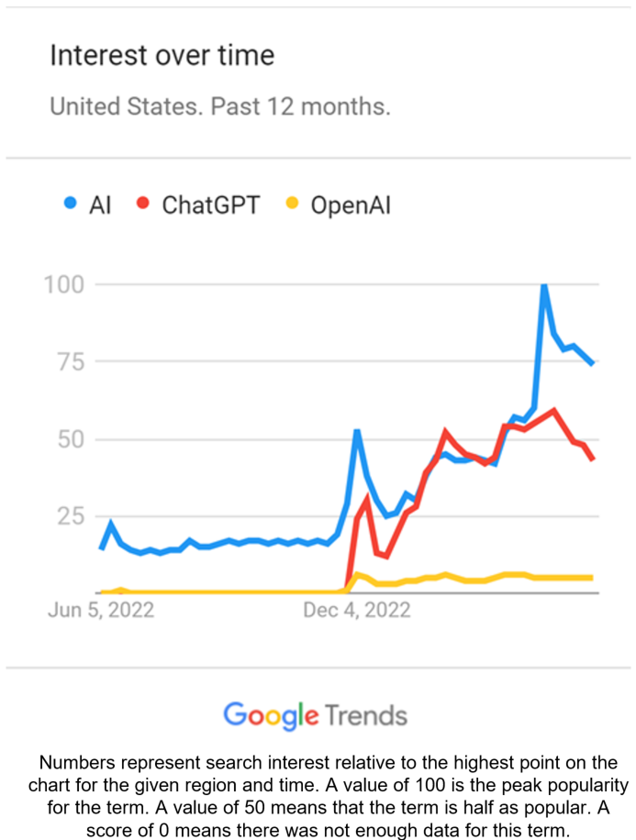Click the left start of the blue AI line
The height and width of the screenshot is (840, 636).
click(102, 547)
